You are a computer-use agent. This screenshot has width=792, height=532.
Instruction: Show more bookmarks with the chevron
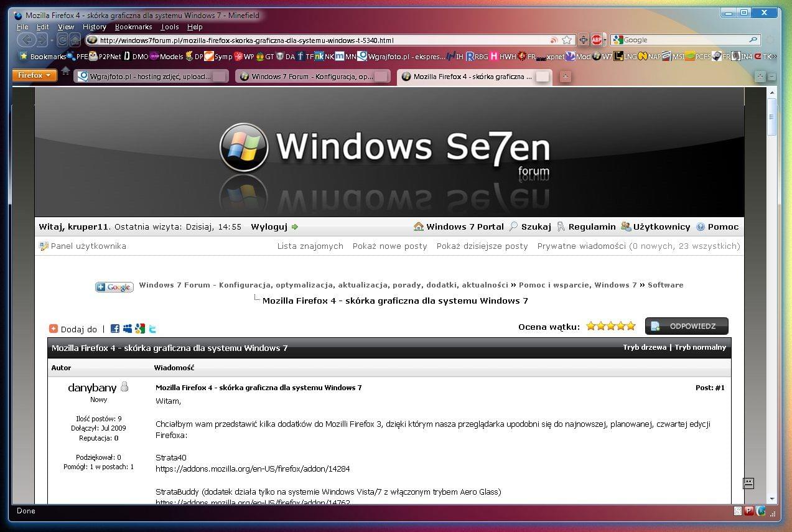(x=774, y=56)
